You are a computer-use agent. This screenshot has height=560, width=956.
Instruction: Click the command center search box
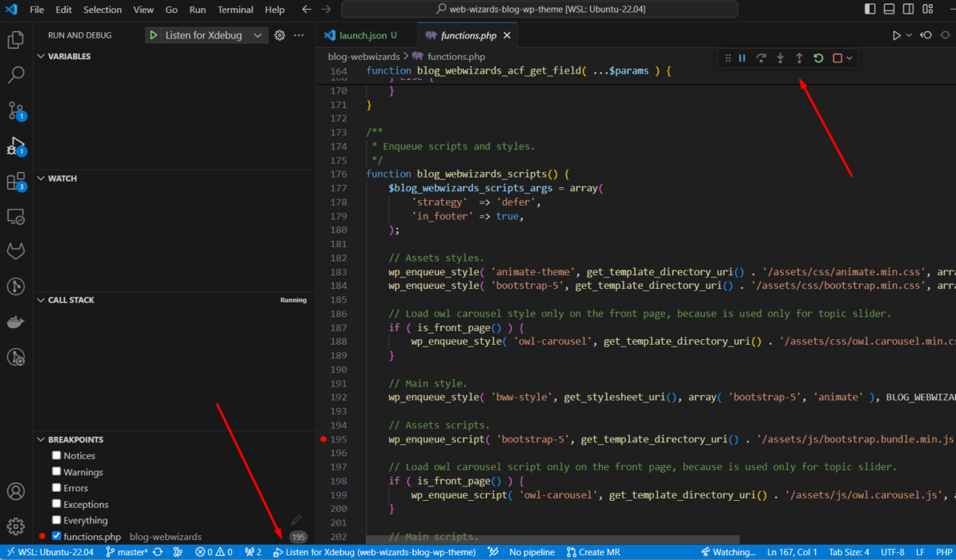540,9
